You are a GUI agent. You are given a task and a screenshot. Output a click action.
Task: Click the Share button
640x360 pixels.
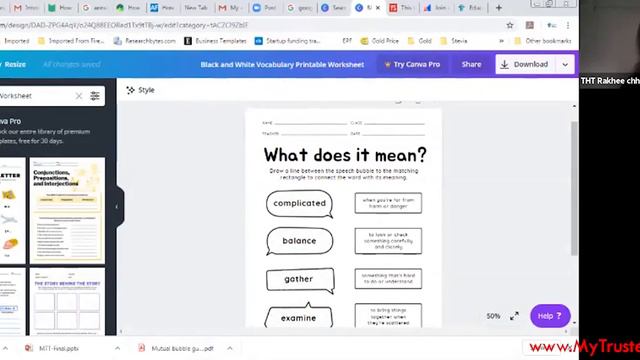(x=471, y=64)
